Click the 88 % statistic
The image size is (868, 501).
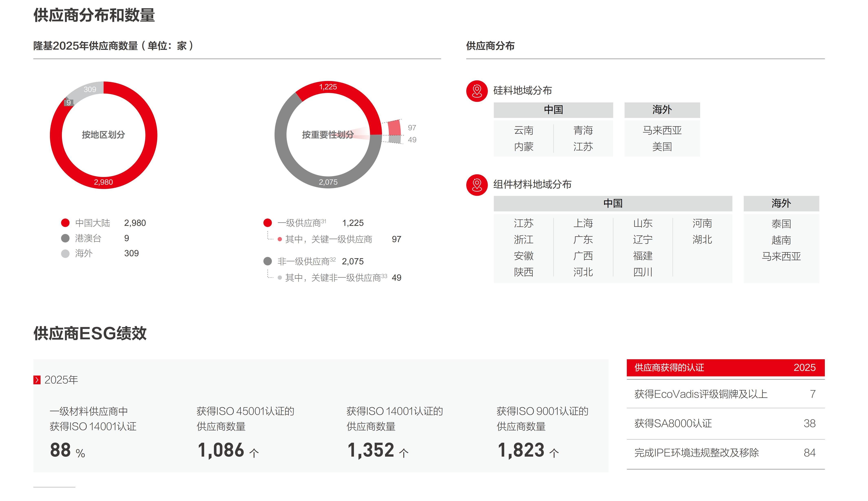pyautogui.click(x=67, y=450)
